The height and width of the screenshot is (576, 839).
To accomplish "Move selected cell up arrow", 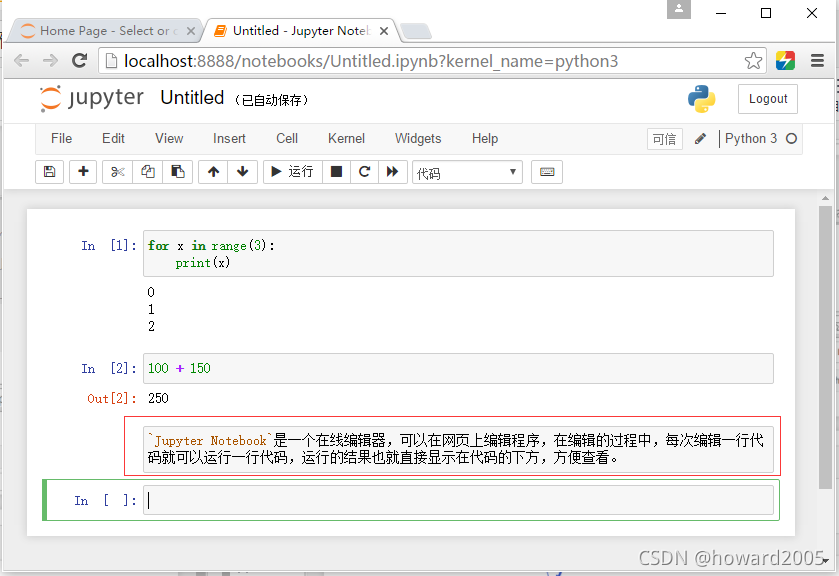I will [x=213, y=172].
